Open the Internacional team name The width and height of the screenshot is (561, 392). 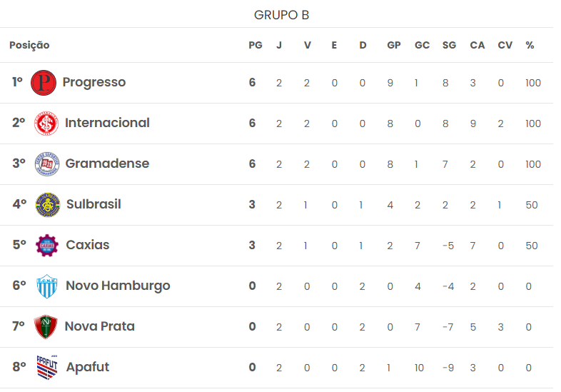coord(107,123)
